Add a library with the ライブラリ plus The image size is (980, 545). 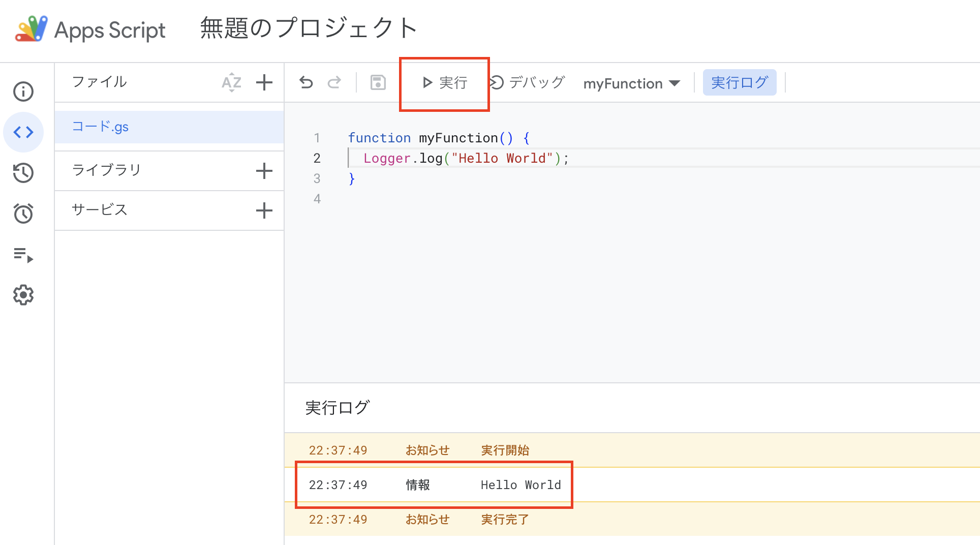(264, 171)
